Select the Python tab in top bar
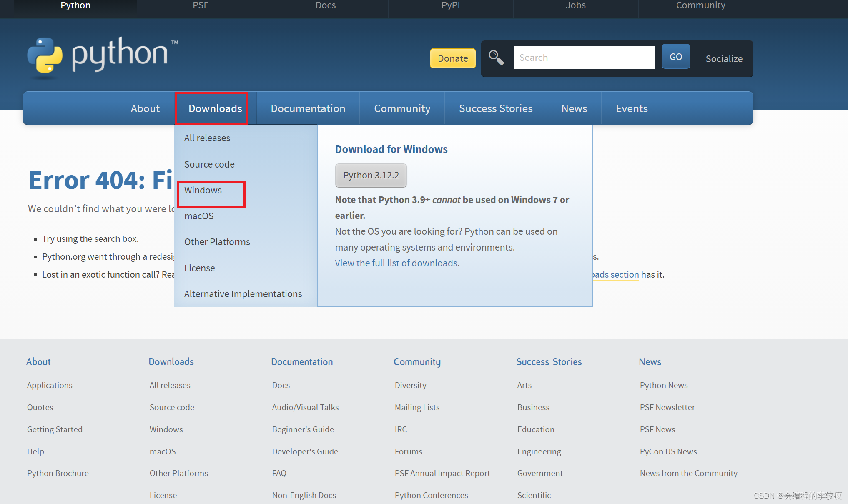This screenshot has height=504, width=848. pyautogui.click(x=75, y=6)
